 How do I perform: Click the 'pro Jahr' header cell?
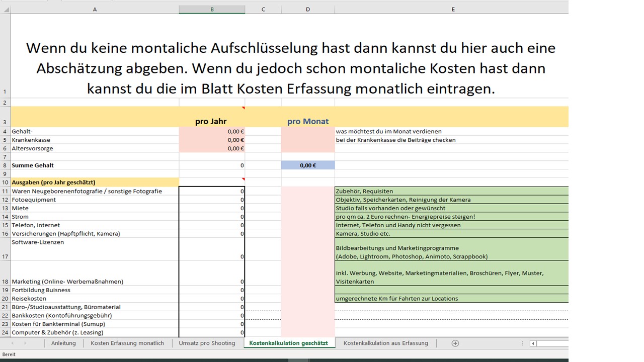point(212,121)
